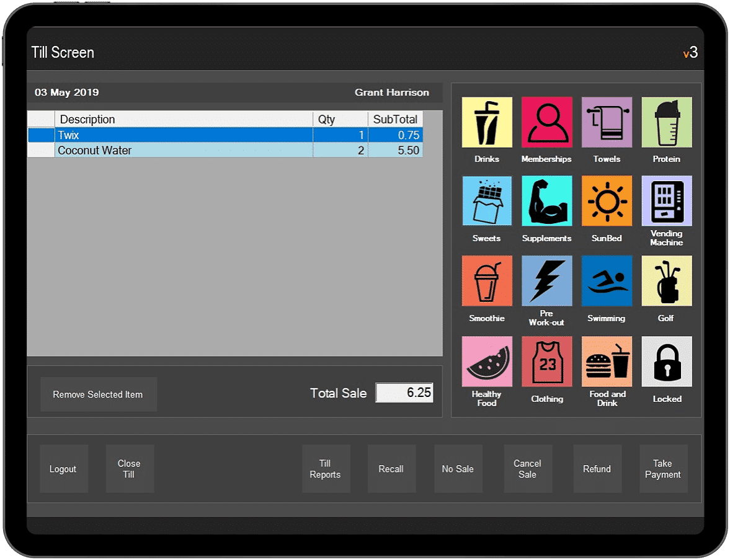Click the Total Sale amount field

pos(404,392)
